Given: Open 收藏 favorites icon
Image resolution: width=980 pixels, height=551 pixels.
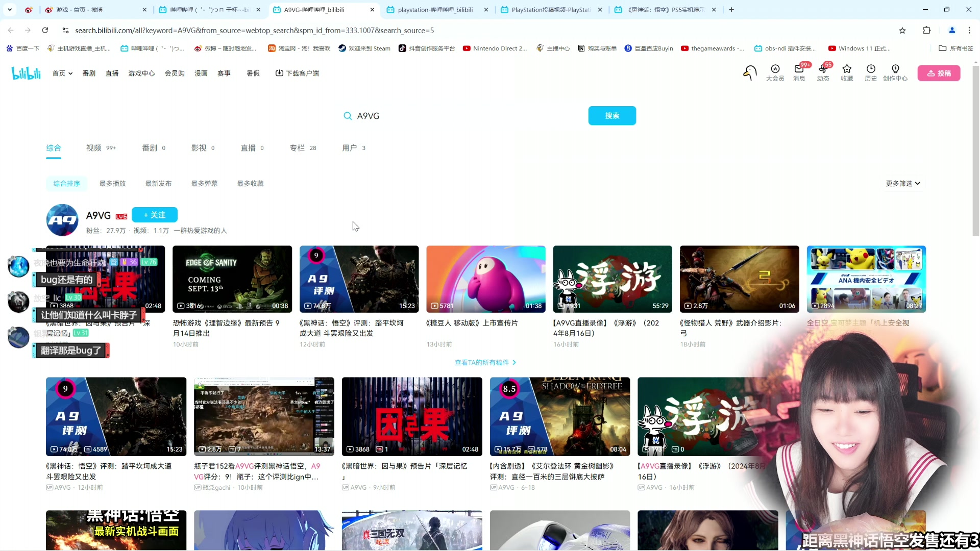Looking at the screenshot, I should tap(846, 73).
